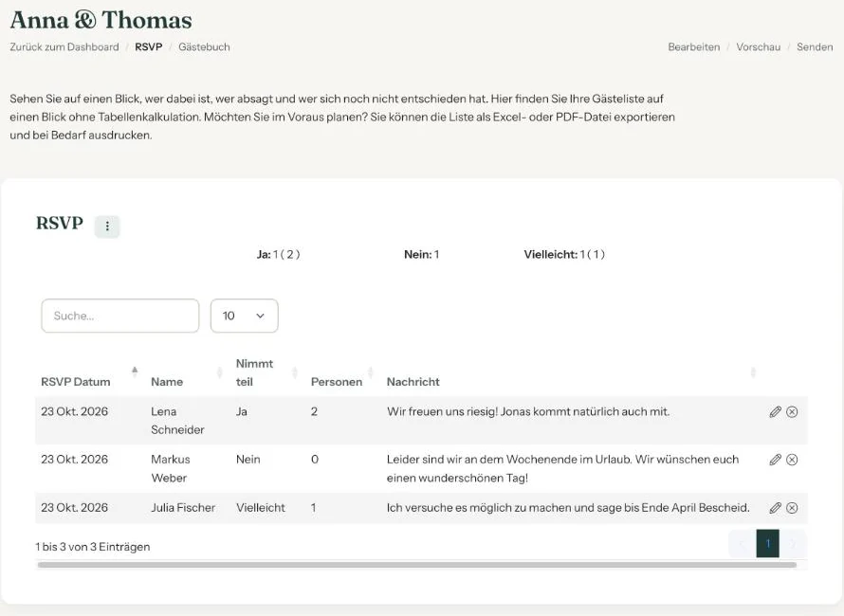Click the 'Vielleicht: 1 ( 1 )' summary

(x=564, y=255)
